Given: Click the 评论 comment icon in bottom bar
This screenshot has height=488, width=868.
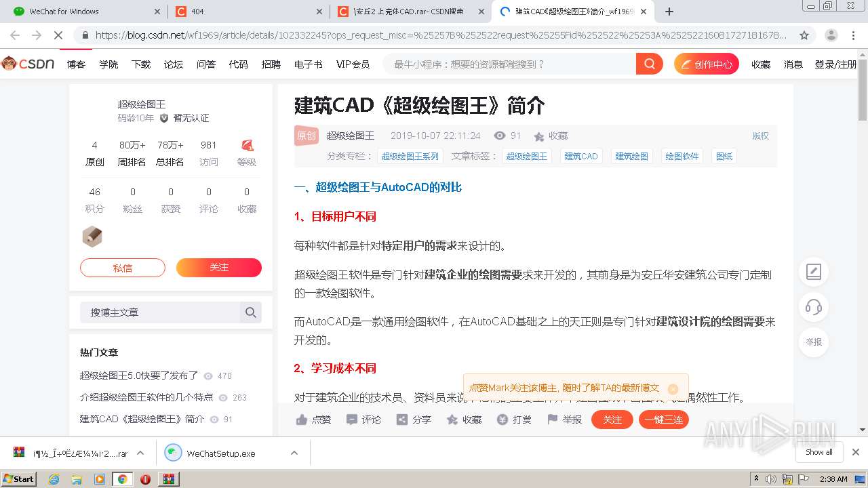Looking at the screenshot, I should tap(352, 420).
